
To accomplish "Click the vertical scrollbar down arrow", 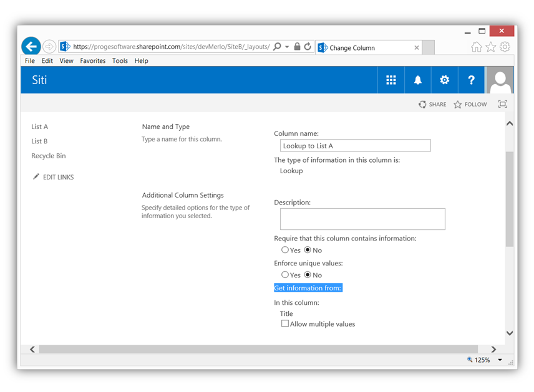I will click(510, 333).
